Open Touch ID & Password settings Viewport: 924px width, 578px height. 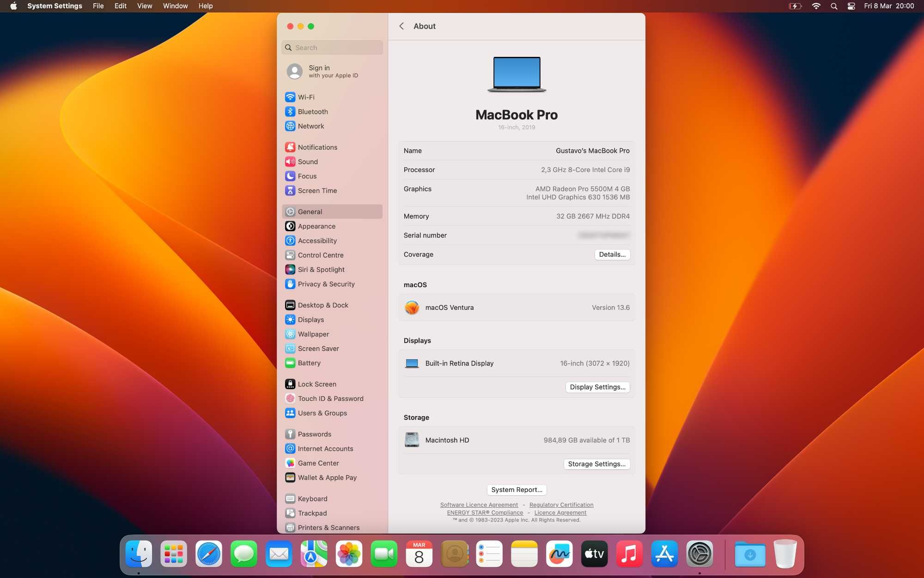point(332,399)
